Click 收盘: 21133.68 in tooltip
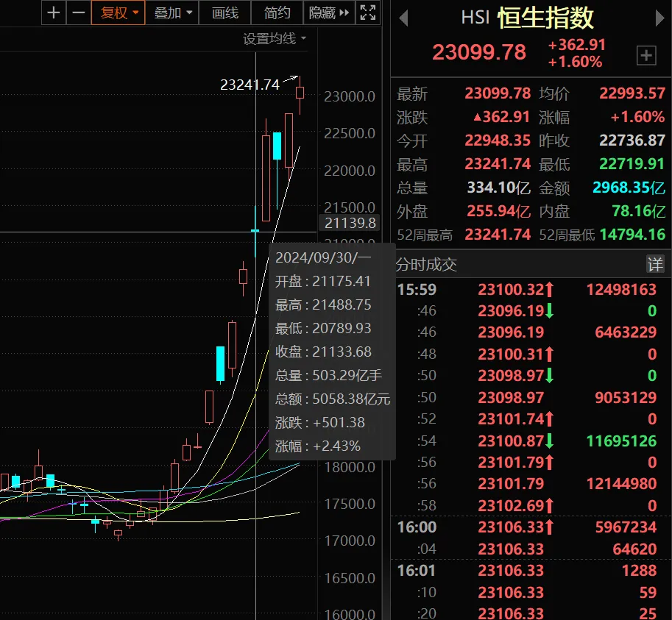This screenshot has height=620, width=672. [323, 352]
